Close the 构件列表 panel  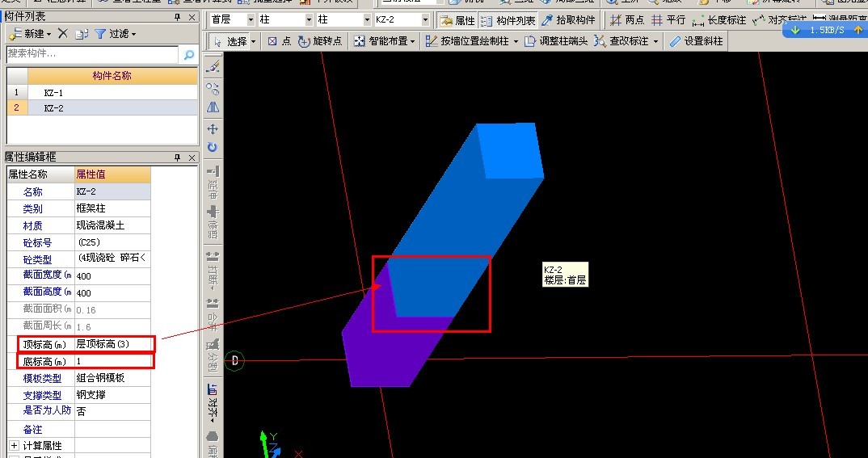click(192, 17)
